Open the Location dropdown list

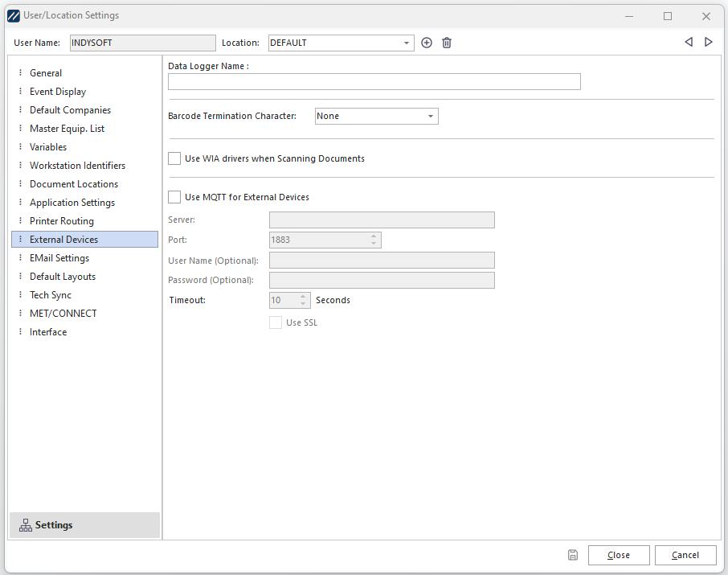coord(407,43)
